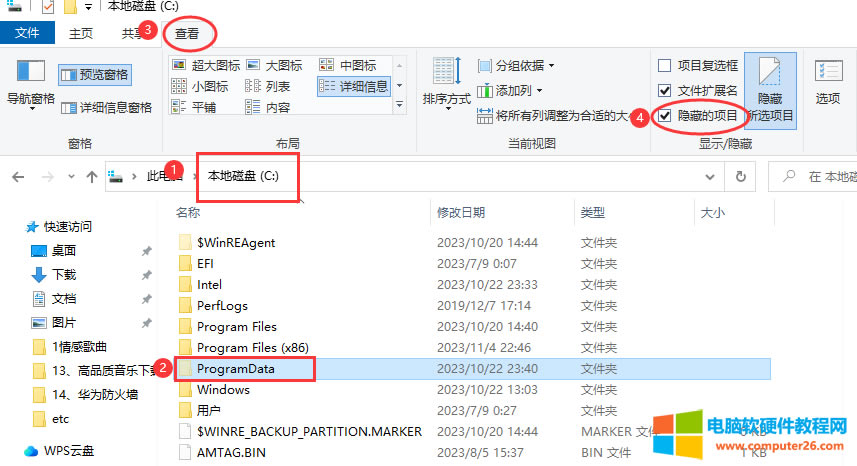857x466 pixels.
Task: Open address bar history dropdown arrow
Action: (712, 176)
